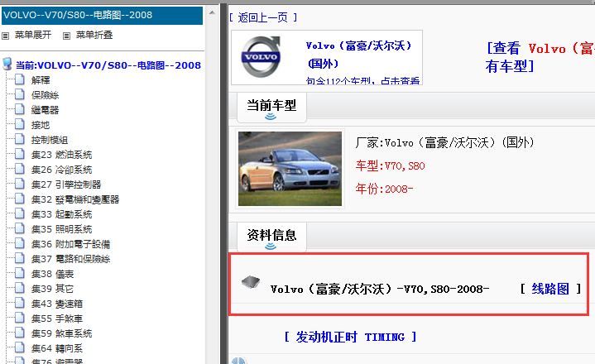Click the page icon next to 解釋
Image resolution: width=595 pixels, height=364 pixels.
coord(20,79)
